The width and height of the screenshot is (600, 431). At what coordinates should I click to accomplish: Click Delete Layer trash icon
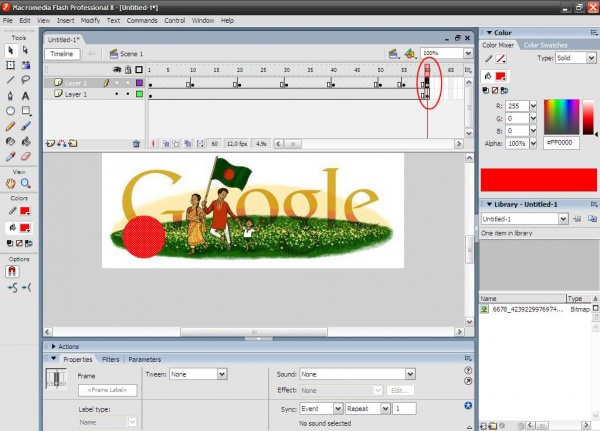click(x=136, y=144)
